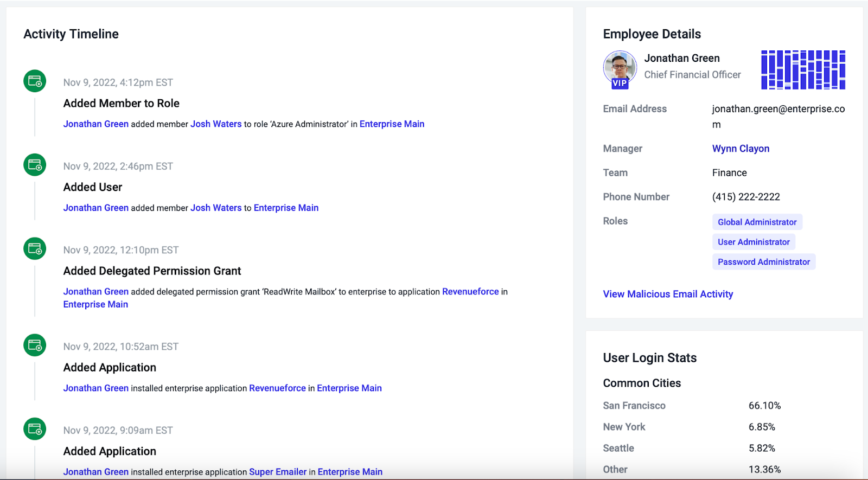Screen dimensions: 868x480
Task: Click the Revenueforce Added Application event icon
Action: tap(35, 345)
